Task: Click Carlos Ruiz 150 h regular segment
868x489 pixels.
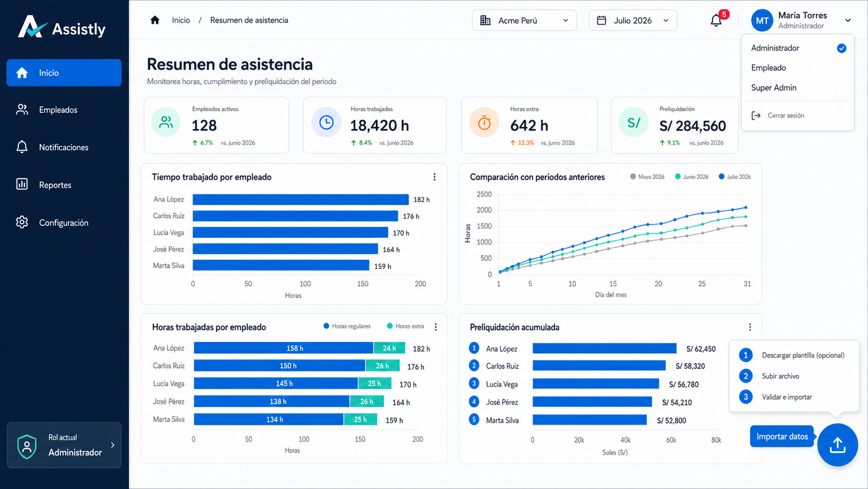Action: (279, 366)
